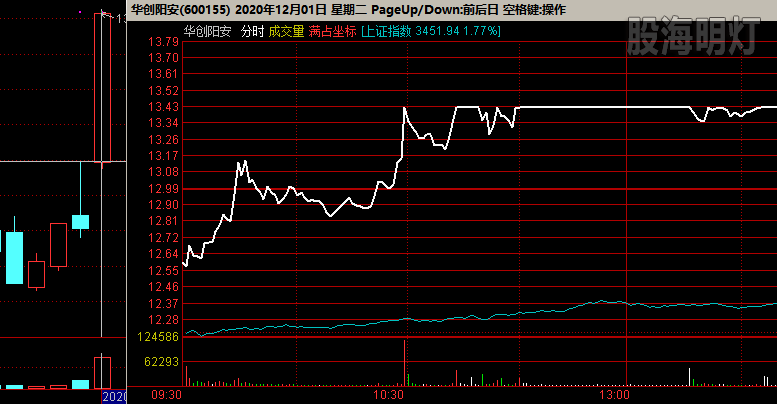Select the large cyan candlestick in K-line panel
The height and width of the screenshot is (404, 777).
(x=14, y=258)
